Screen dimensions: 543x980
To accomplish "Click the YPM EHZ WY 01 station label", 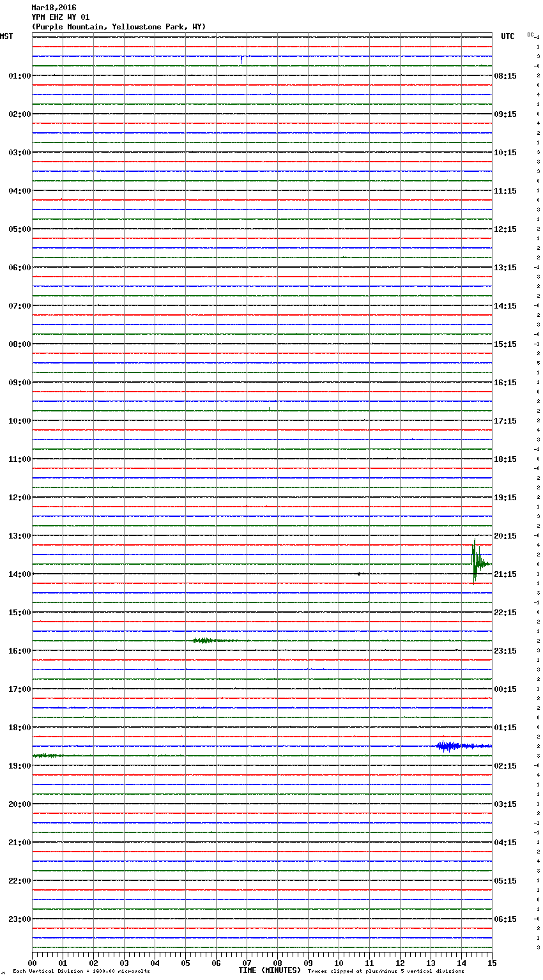I will coord(61,17).
